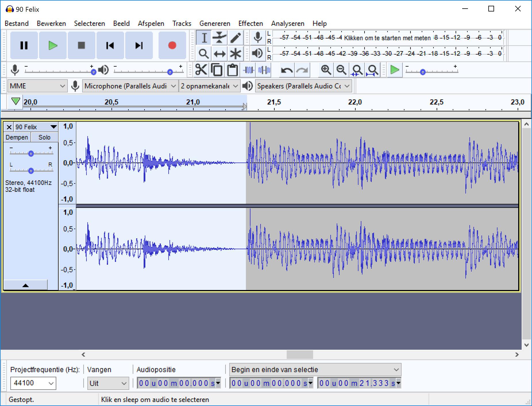Toggle the Pause button
The image size is (532, 406).
coord(24,45)
